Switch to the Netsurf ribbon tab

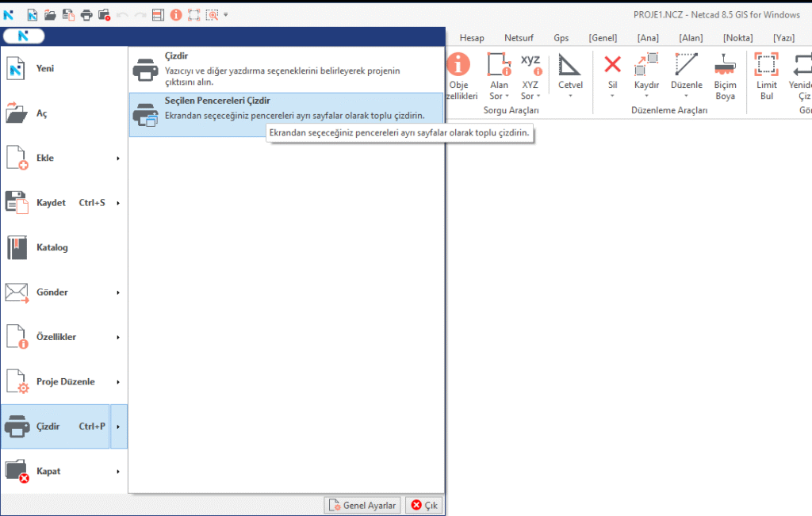pos(519,38)
